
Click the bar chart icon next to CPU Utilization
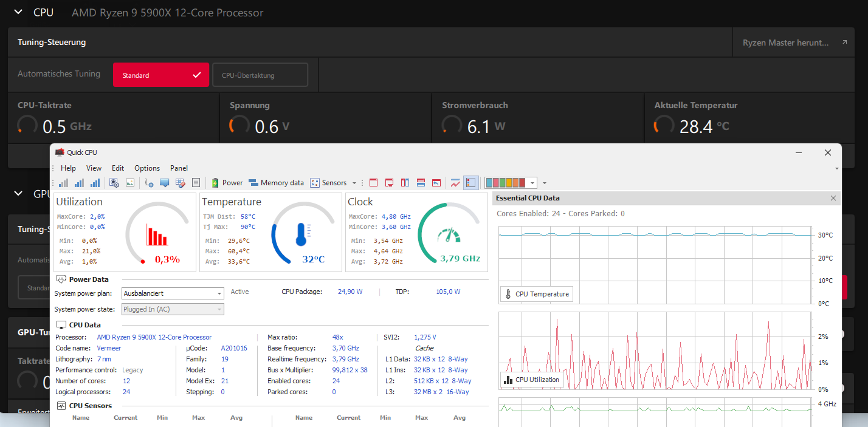point(508,380)
